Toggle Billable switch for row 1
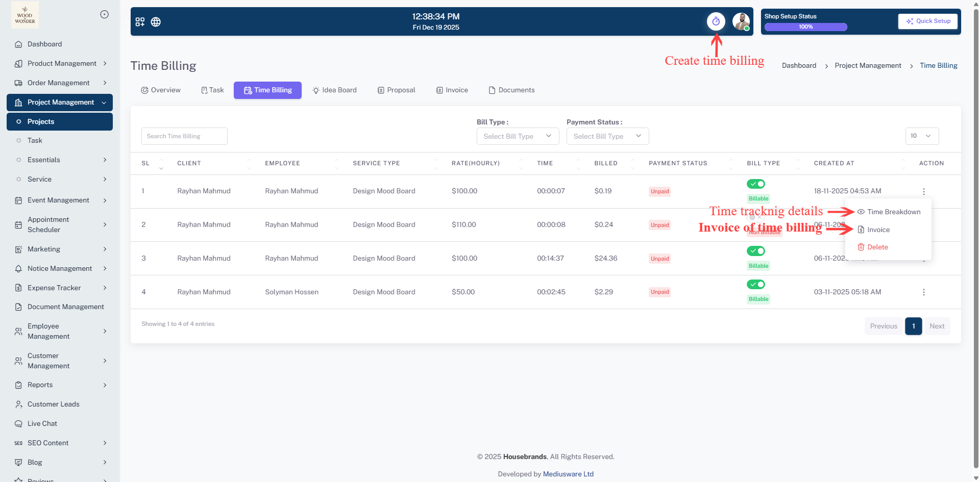980x482 pixels. 755,184
